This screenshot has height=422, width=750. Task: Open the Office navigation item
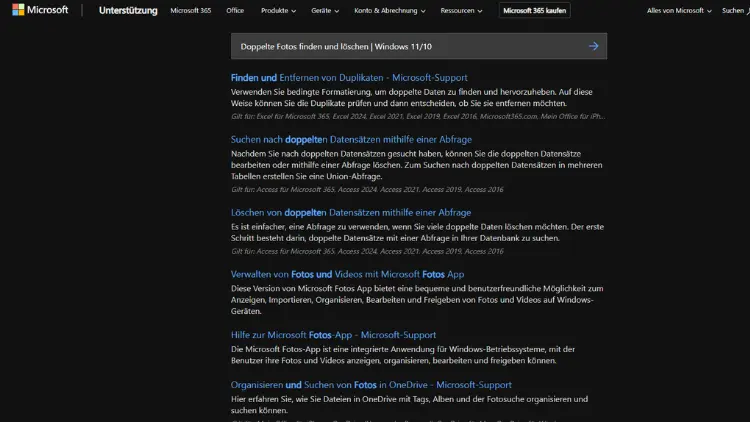tap(235, 11)
